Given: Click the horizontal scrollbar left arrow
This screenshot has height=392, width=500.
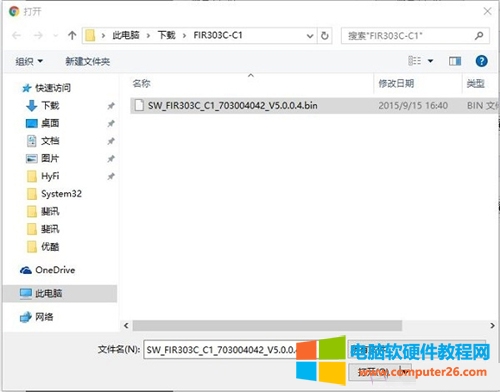Looking at the screenshot, I should [126, 325].
